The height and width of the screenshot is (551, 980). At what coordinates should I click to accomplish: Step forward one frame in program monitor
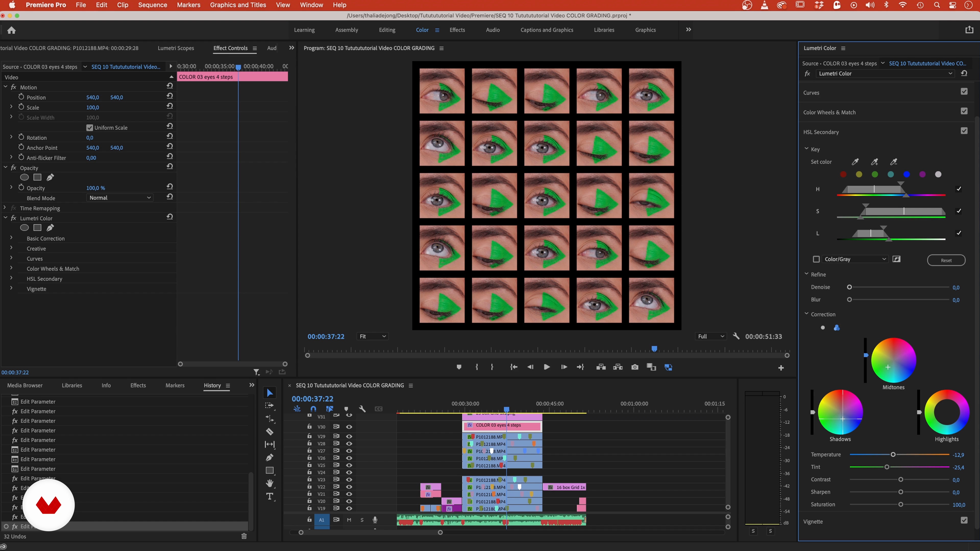[x=564, y=367]
